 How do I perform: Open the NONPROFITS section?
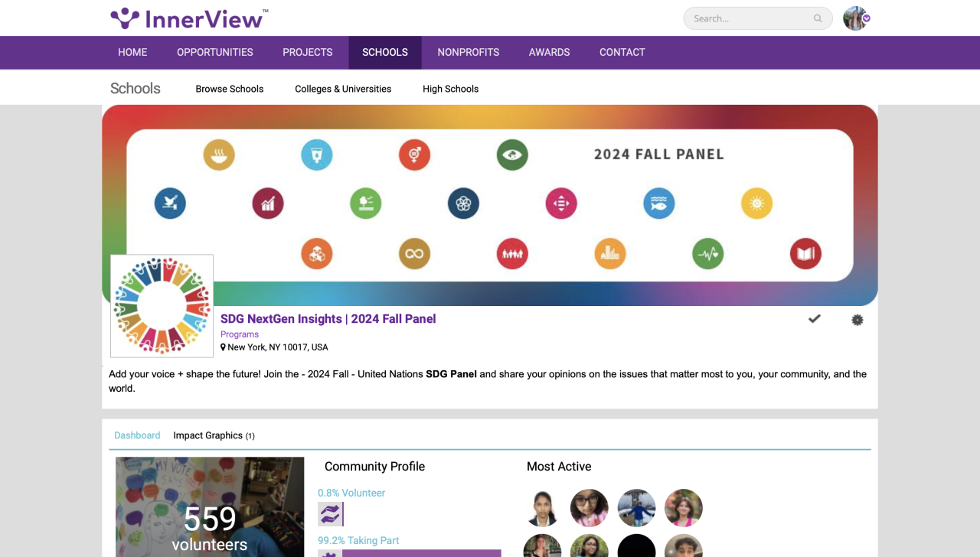[x=469, y=52]
